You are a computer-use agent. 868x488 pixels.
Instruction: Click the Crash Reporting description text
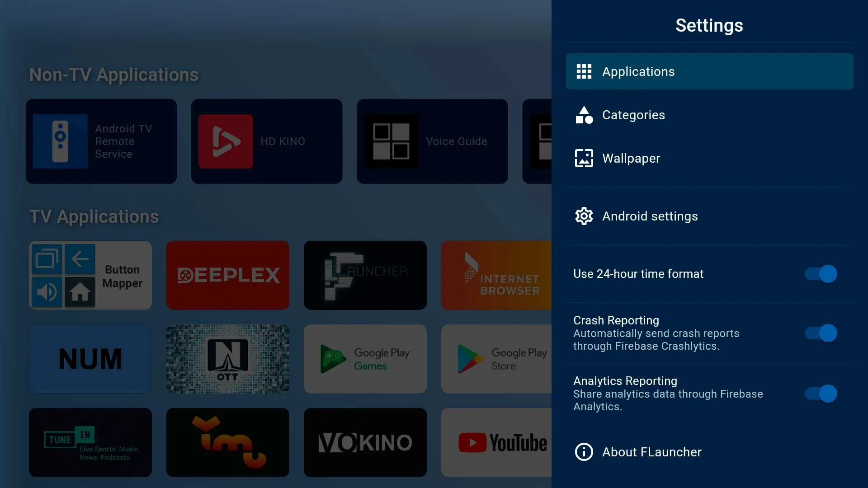pyautogui.click(x=656, y=340)
